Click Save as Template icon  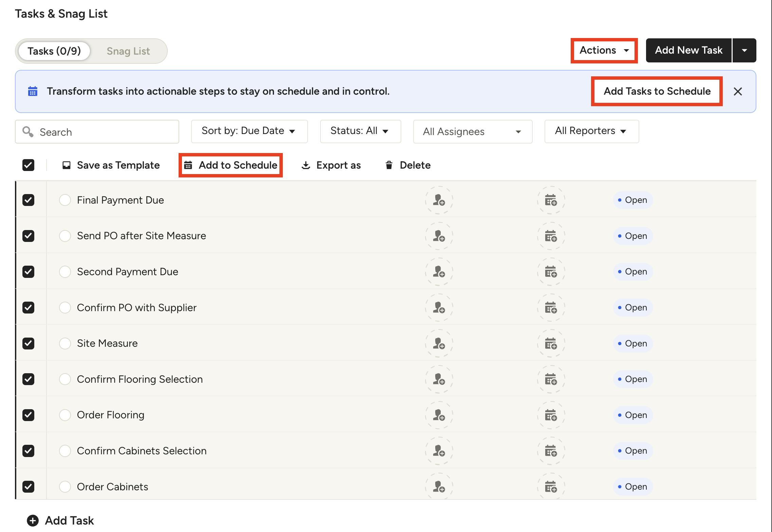point(67,165)
